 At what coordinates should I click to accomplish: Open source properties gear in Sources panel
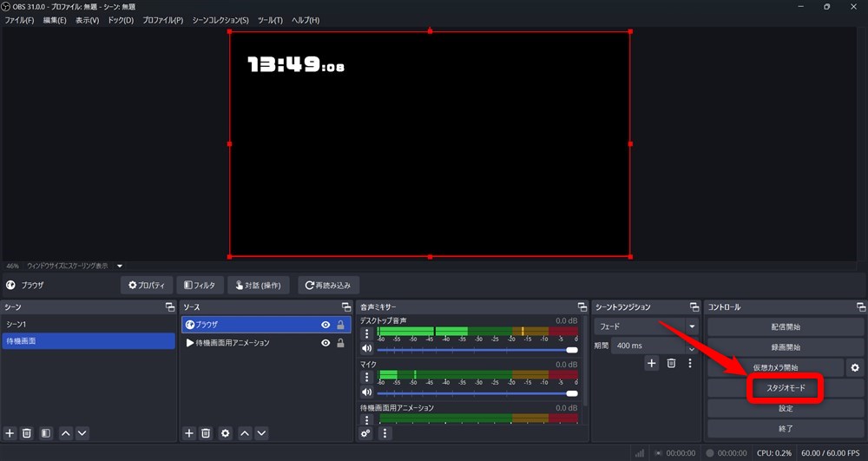click(x=225, y=432)
